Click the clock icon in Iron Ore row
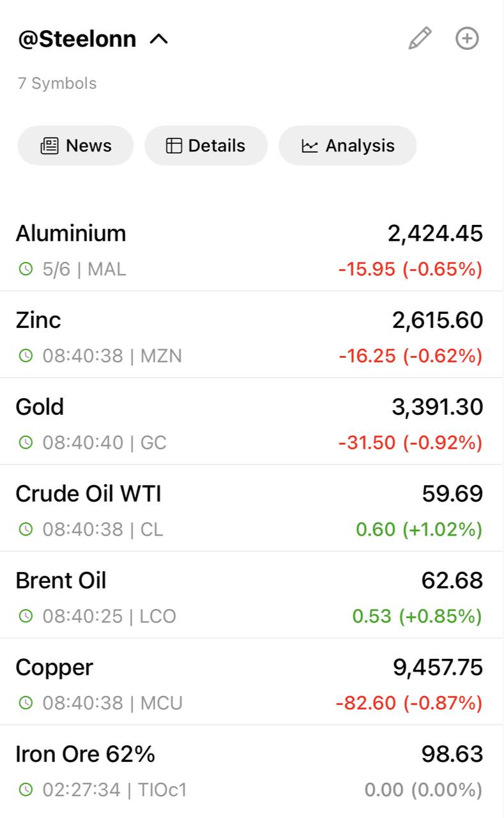 tap(26, 790)
